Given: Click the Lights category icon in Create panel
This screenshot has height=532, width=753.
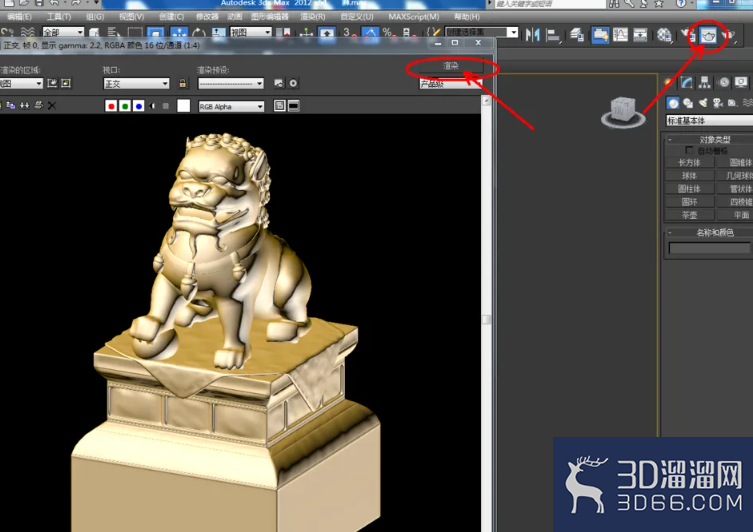Looking at the screenshot, I should (x=703, y=103).
